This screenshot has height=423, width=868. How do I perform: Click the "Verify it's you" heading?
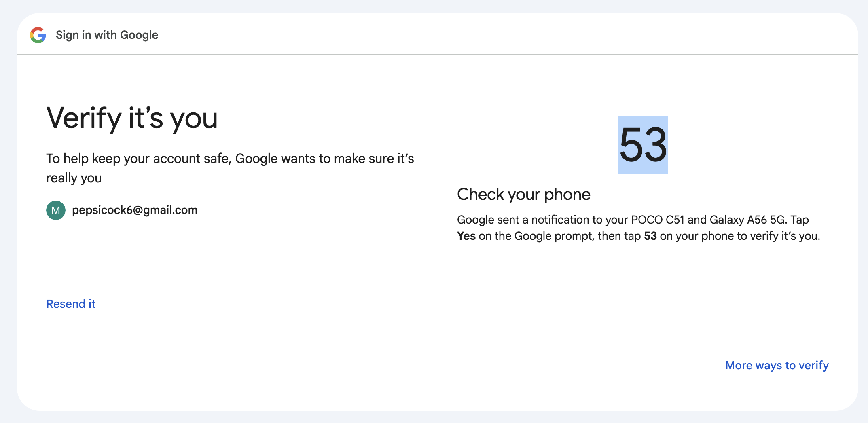pos(132,118)
